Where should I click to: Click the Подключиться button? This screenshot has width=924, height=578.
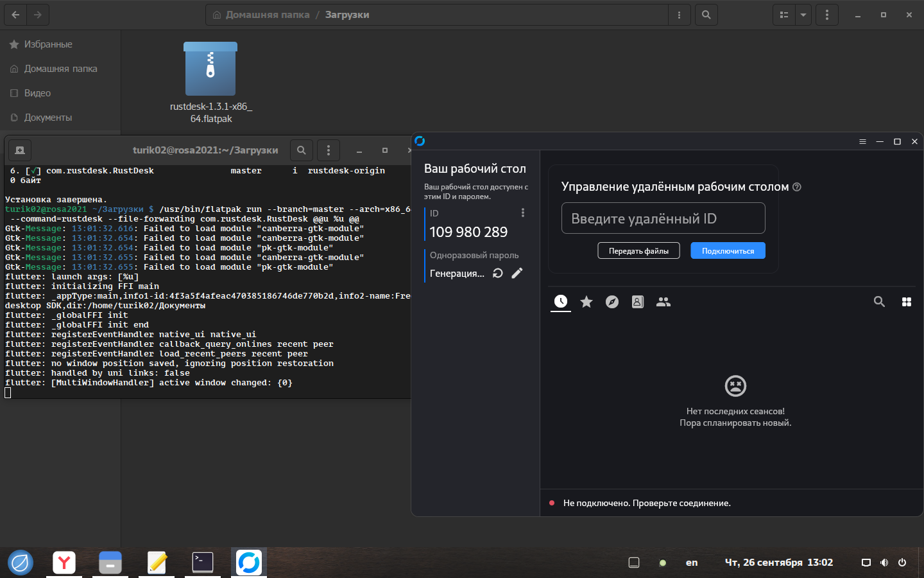pyautogui.click(x=728, y=251)
